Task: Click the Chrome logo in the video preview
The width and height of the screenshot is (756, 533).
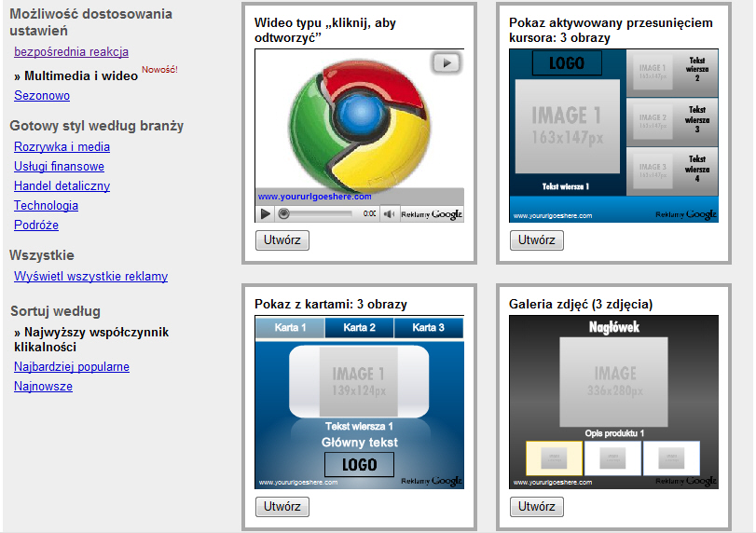Action: tap(360, 127)
